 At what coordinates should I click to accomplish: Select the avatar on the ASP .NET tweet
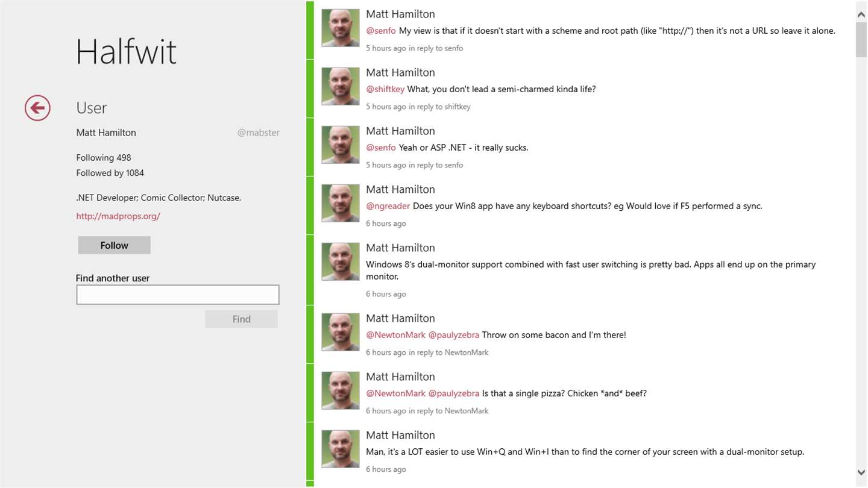pos(341,145)
